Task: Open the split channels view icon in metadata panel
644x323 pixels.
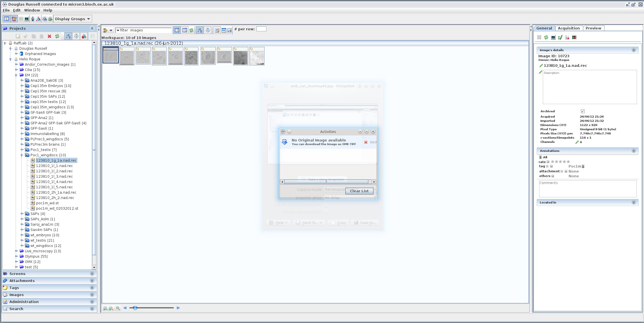Action: coord(574,37)
